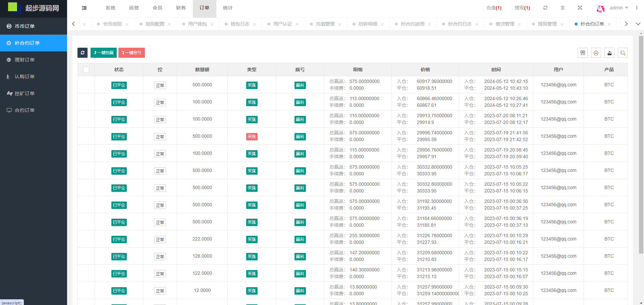This screenshot has width=644, height=305.
Task: Open the column filter grid icon
Action: click(583, 53)
